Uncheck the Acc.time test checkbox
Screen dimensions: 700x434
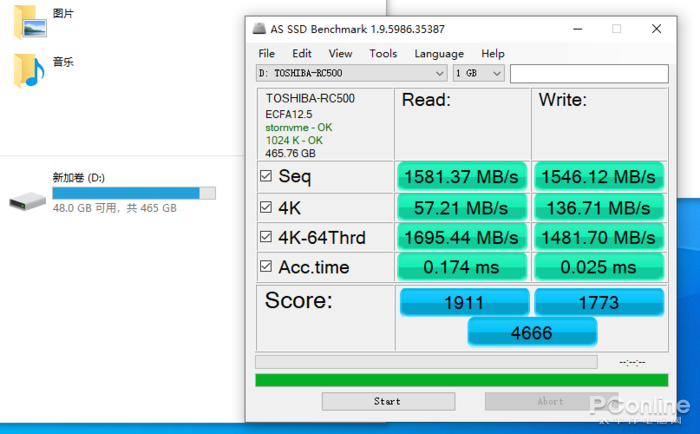[266, 267]
